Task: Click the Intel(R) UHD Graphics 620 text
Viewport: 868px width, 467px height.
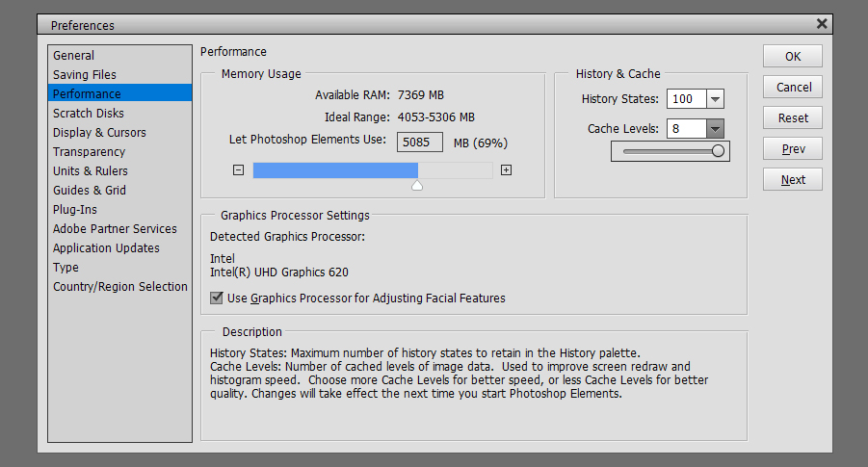Action: (x=279, y=272)
